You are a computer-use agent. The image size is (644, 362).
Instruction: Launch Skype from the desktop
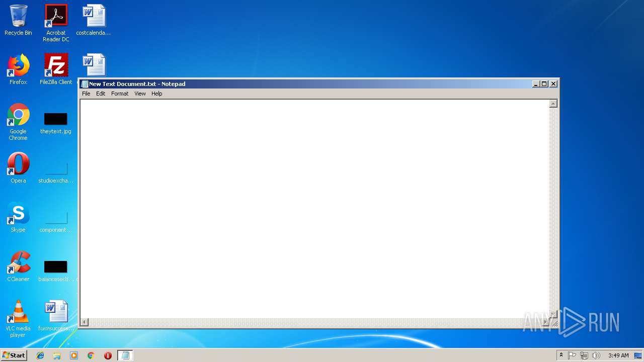tap(18, 217)
